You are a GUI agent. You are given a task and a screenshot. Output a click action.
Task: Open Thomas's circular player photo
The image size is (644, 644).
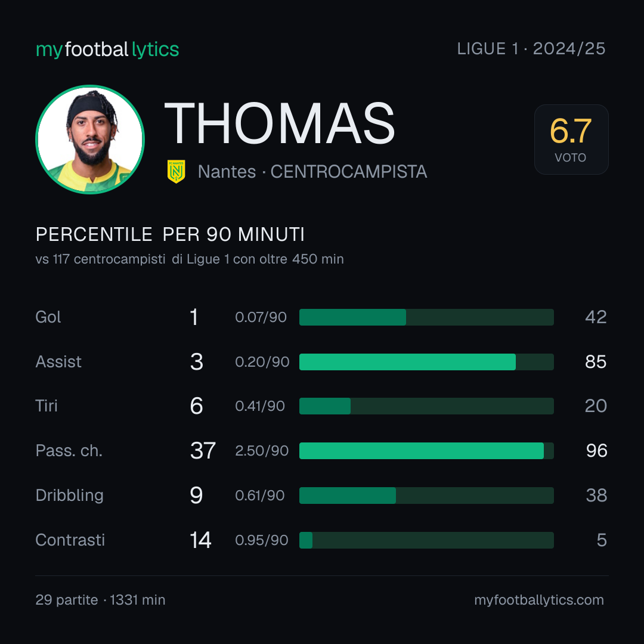(90, 139)
